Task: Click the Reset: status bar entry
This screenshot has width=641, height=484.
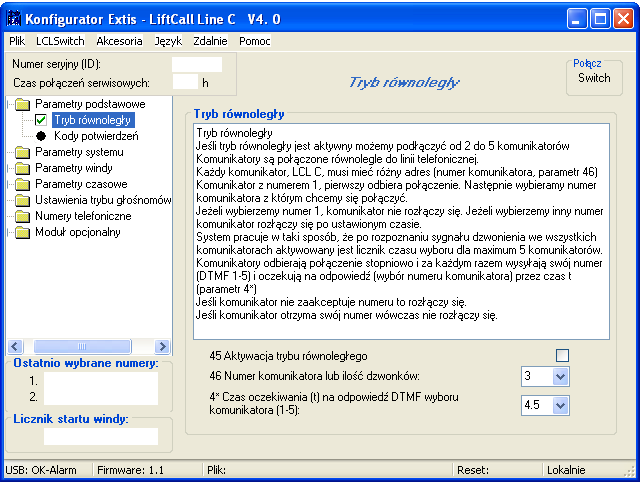Action: 473,470
